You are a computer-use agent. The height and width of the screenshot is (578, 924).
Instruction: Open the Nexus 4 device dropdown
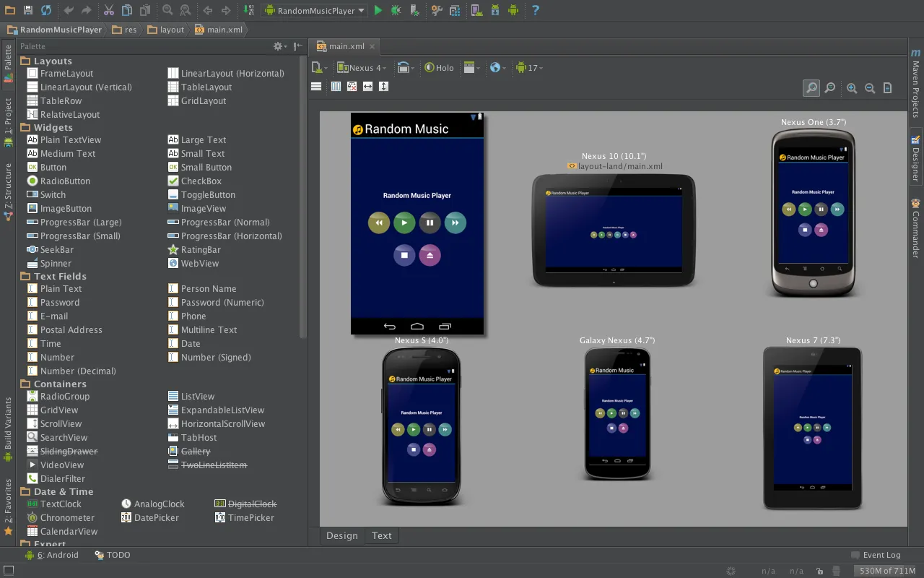(362, 67)
